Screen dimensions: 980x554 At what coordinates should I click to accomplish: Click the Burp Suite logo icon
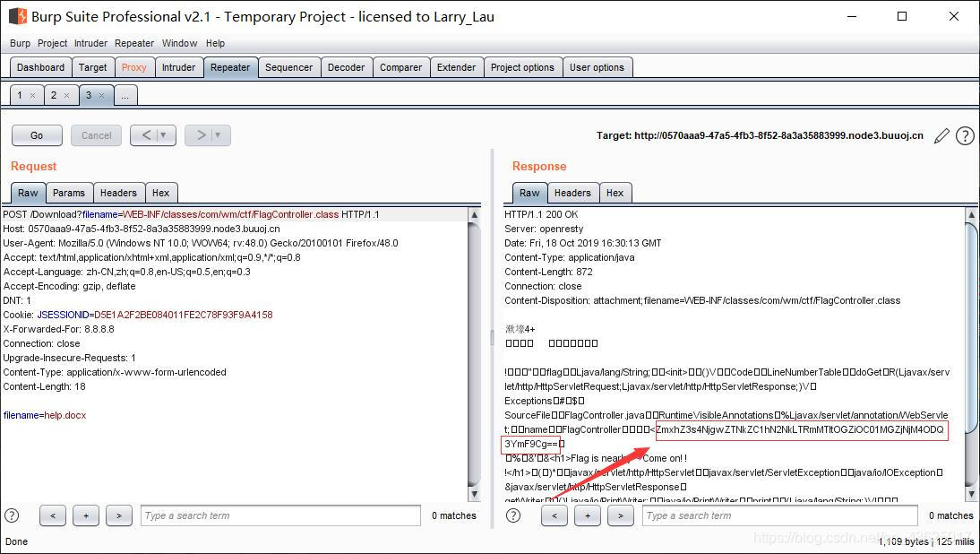point(17,16)
